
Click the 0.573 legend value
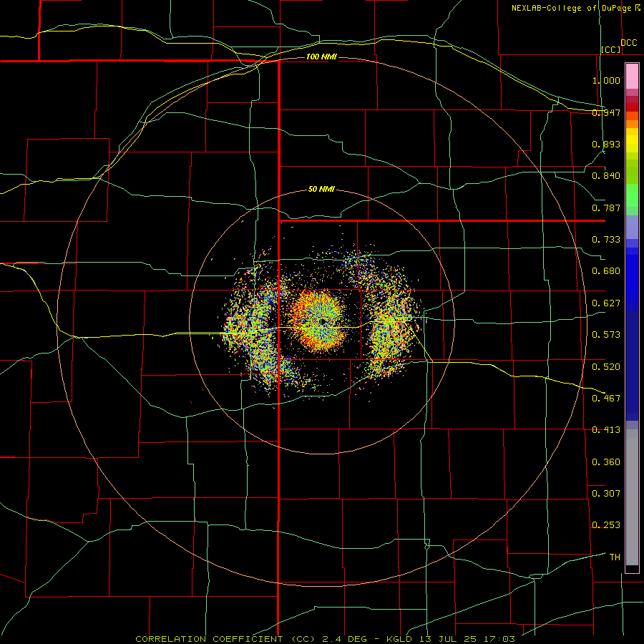[606, 335]
